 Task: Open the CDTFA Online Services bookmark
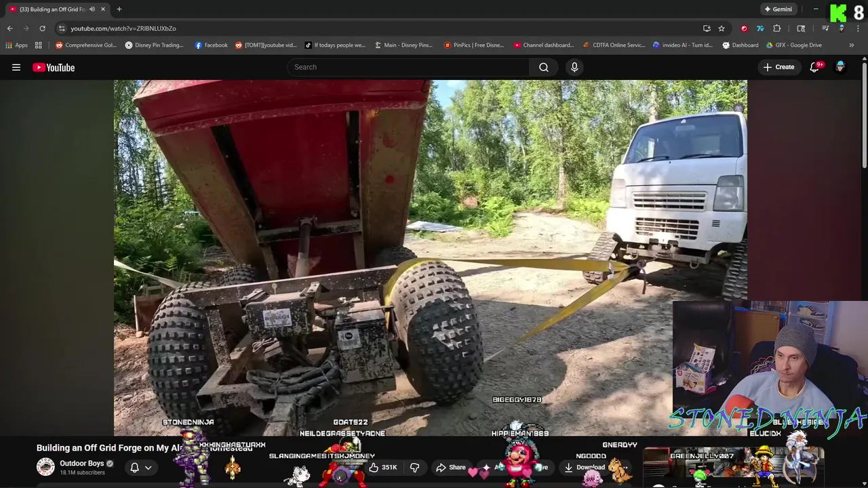coord(614,45)
